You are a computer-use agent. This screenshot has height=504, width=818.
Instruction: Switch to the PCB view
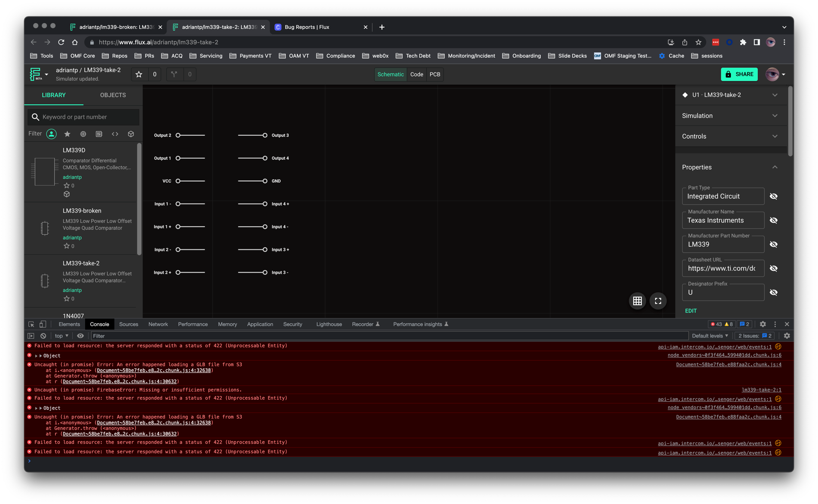pyautogui.click(x=435, y=74)
